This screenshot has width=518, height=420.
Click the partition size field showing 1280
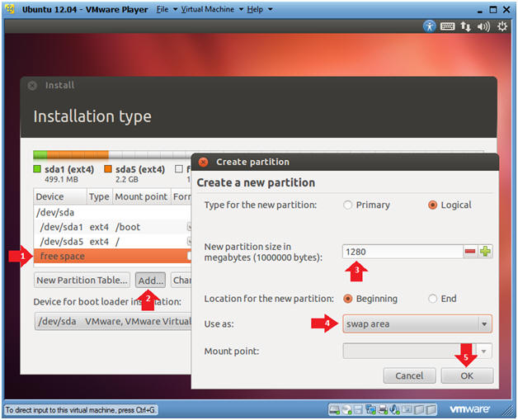(403, 252)
